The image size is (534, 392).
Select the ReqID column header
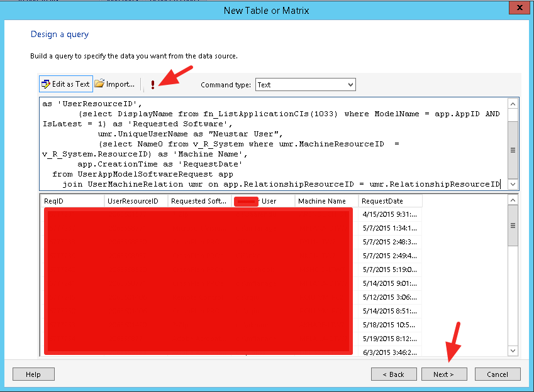point(72,201)
